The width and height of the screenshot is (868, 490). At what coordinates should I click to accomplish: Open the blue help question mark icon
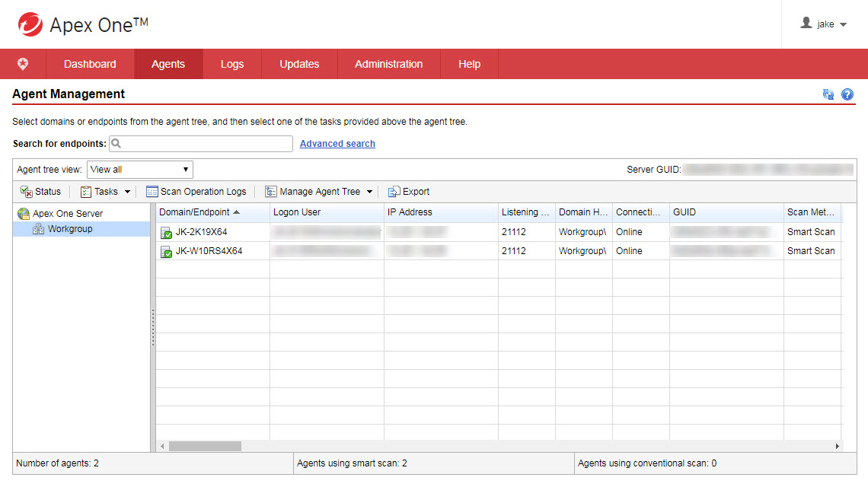tap(847, 94)
